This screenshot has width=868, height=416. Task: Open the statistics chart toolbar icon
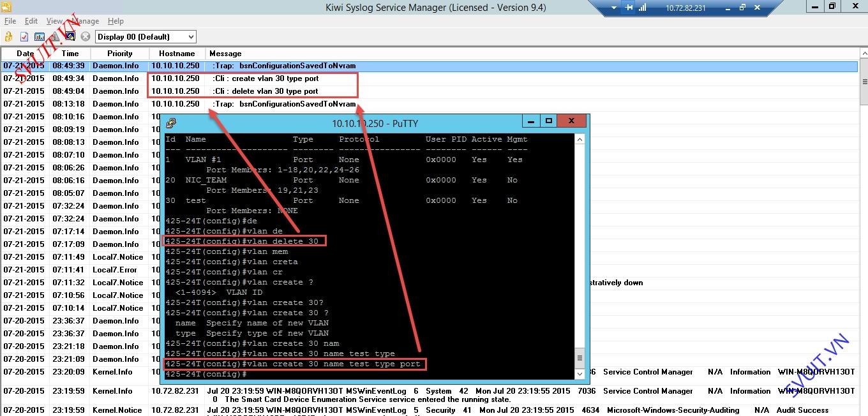pyautogui.click(x=40, y=37)
